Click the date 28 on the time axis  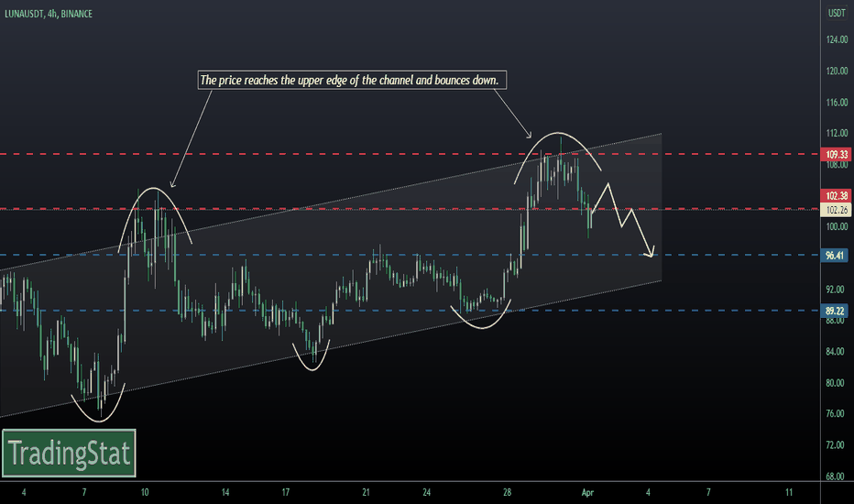[507, 493]
